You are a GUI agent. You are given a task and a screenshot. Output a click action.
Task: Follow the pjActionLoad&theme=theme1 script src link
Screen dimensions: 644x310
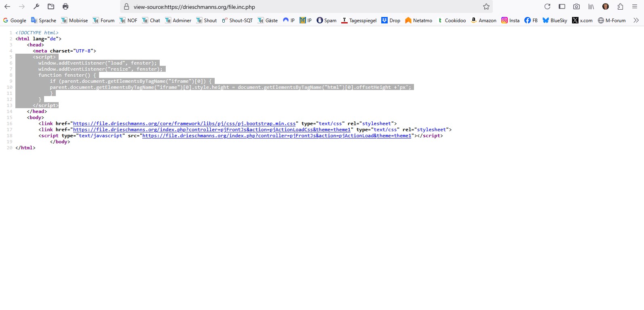coord(277,136)
